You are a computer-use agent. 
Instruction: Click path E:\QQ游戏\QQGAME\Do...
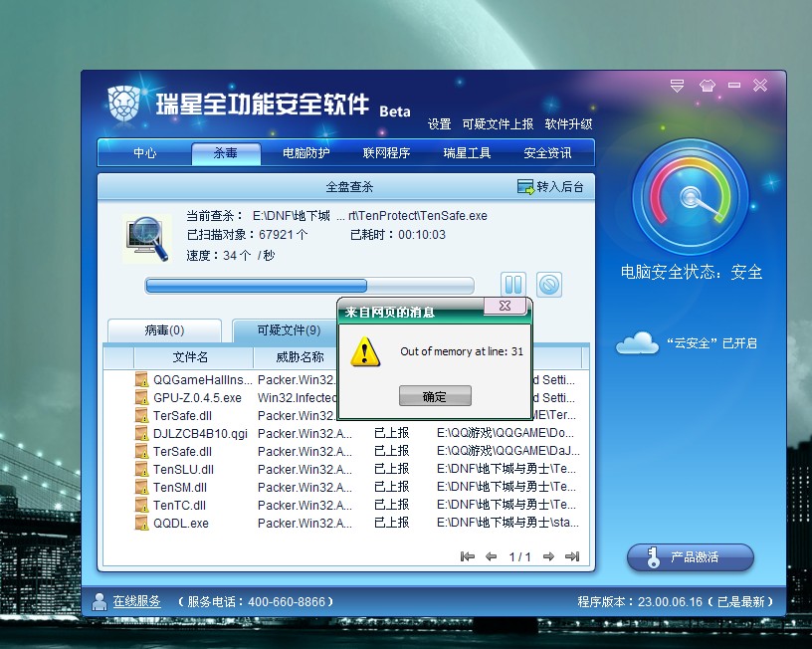[505, 432]
